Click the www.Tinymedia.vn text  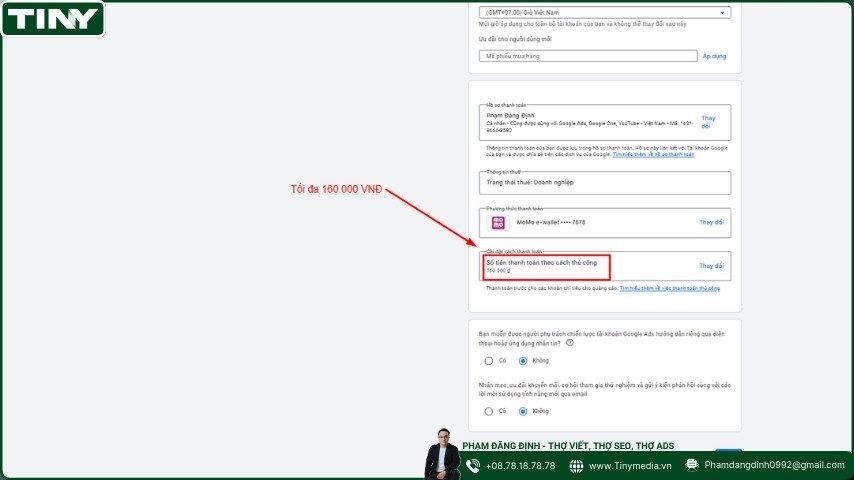(x=630, y=466)
